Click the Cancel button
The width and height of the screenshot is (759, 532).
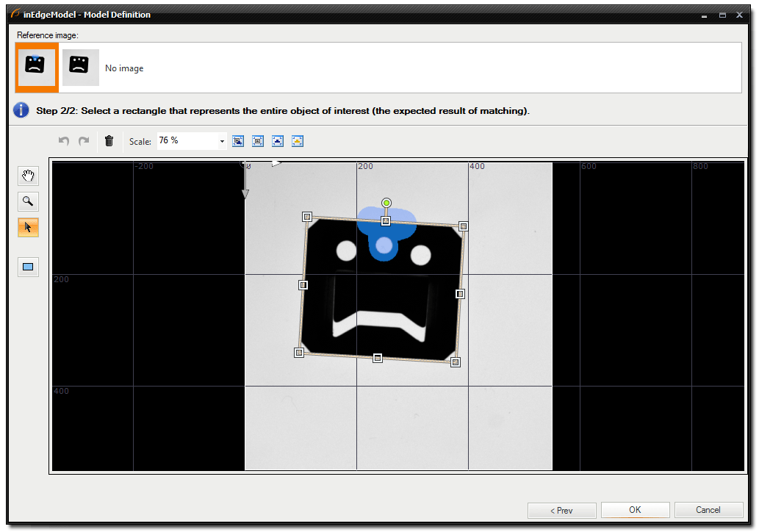click(708, 510)
